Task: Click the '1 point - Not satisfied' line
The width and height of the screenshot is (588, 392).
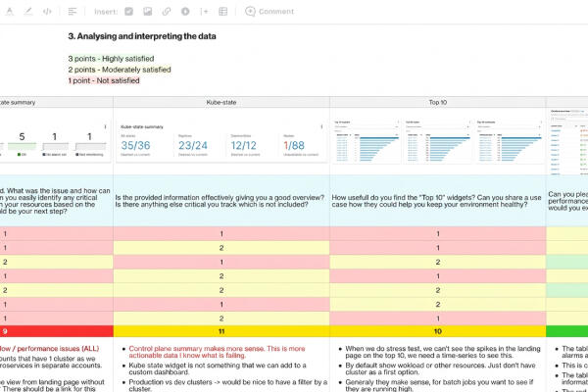Action: tap(104, 80)
